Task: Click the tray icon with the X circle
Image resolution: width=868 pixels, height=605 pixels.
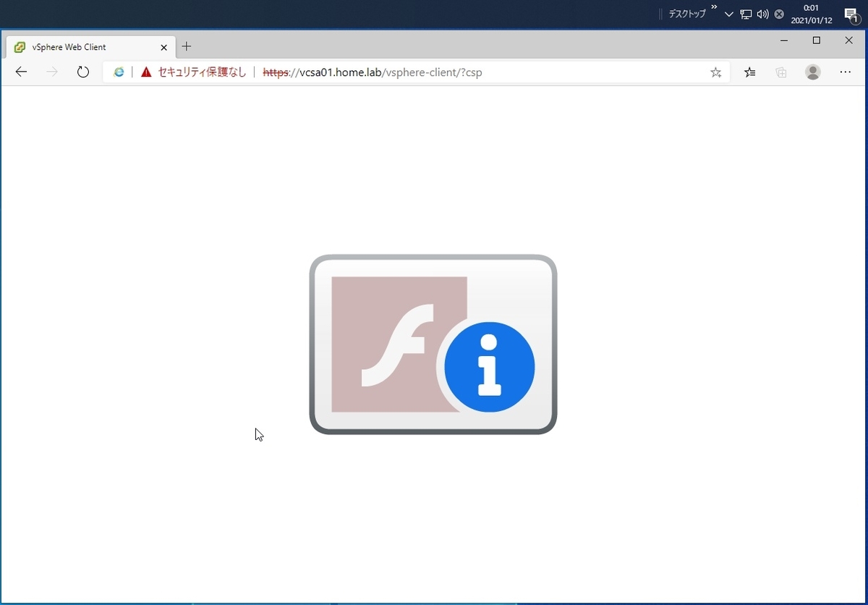Action: coord(779,14)
